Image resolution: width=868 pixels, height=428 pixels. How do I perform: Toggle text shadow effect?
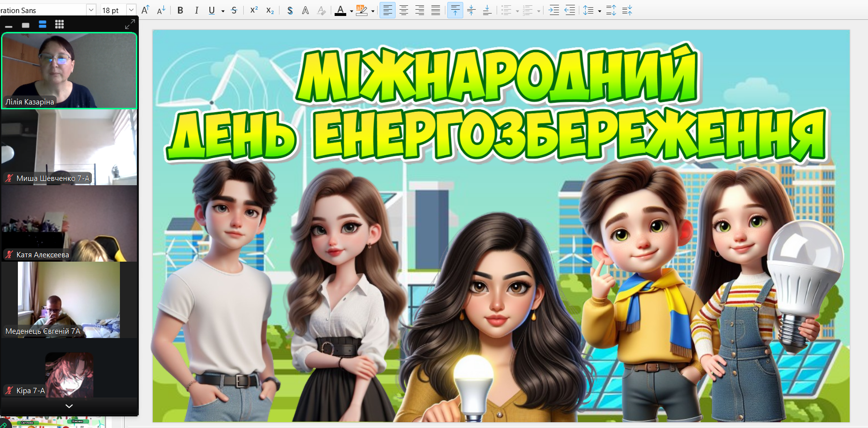(x=290, y=10)
